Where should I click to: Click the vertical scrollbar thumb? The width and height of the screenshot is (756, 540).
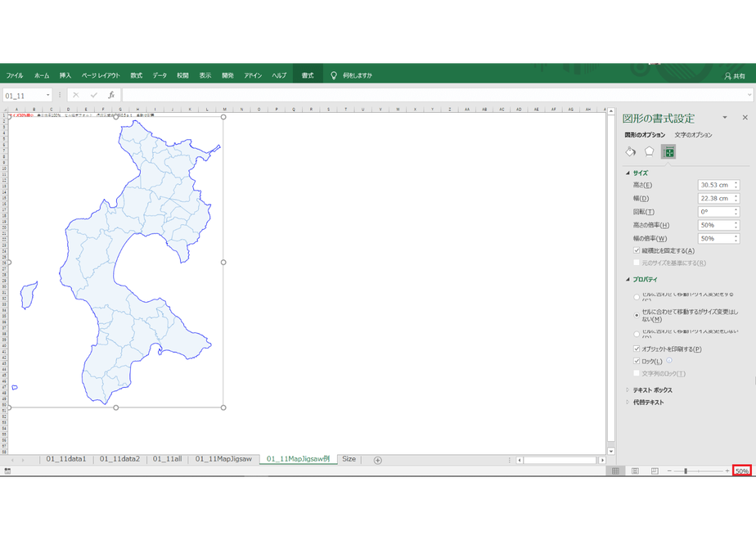(x=611, y=278)
